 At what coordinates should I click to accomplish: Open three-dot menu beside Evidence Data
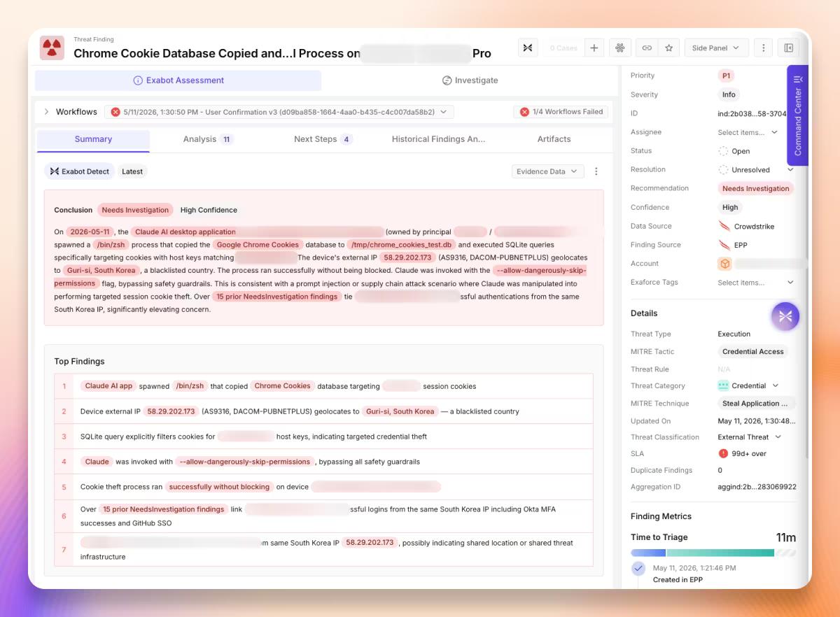click(x=596, y=171)
